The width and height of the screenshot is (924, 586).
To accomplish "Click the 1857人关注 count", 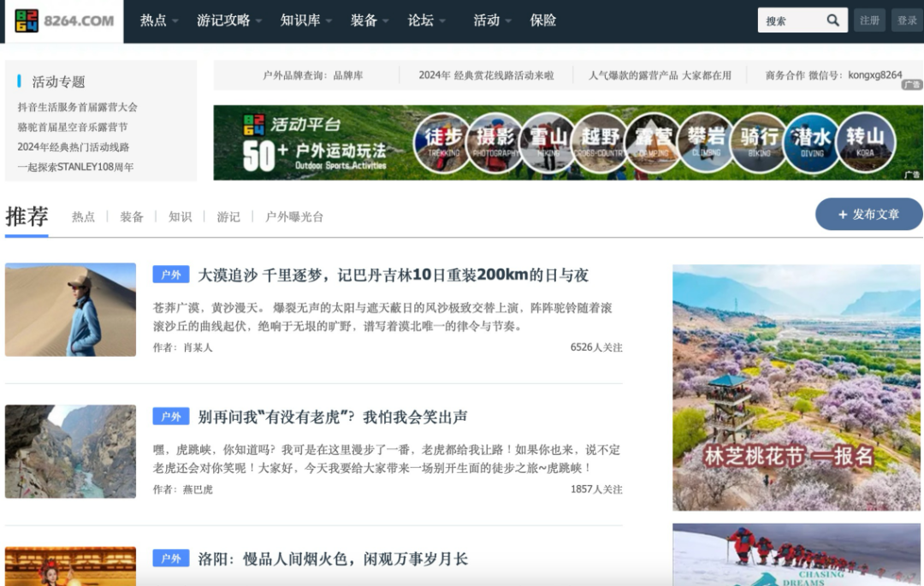I will (596, 489).
